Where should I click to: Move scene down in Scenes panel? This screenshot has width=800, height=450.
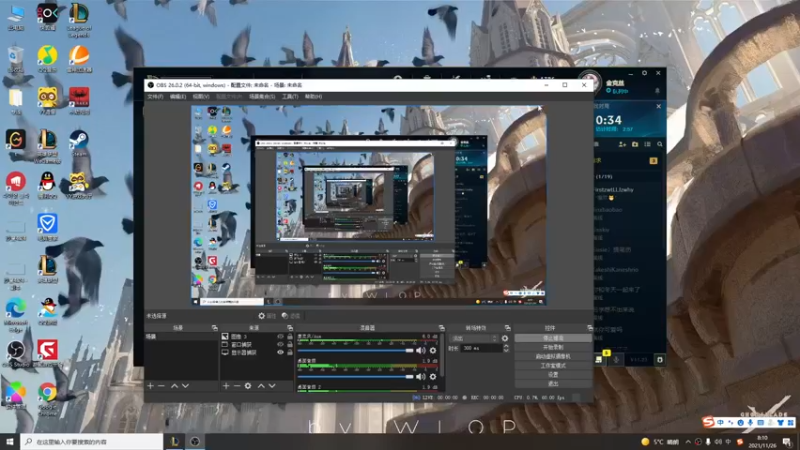click(x=185, y=386)
